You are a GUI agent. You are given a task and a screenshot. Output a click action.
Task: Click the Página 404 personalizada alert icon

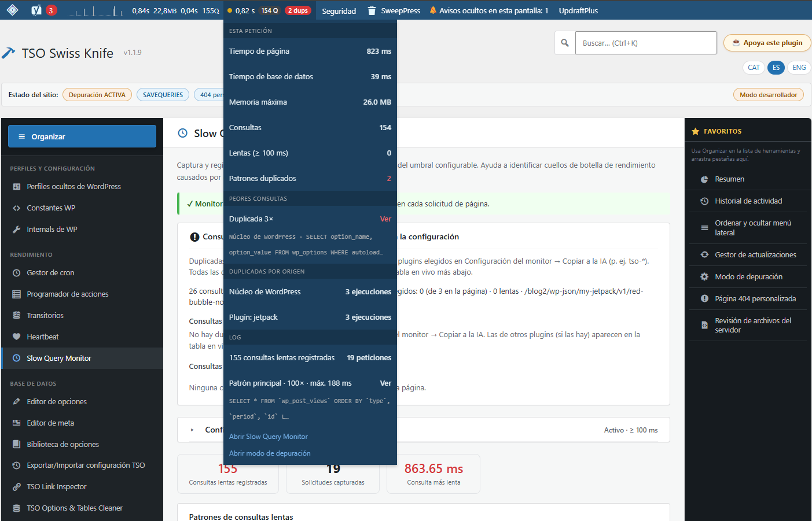[x=704, y=299]
